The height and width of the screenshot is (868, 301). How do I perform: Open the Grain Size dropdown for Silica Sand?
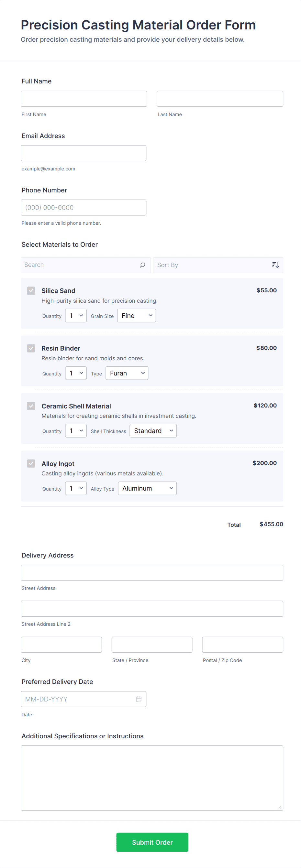pos(136,315)
